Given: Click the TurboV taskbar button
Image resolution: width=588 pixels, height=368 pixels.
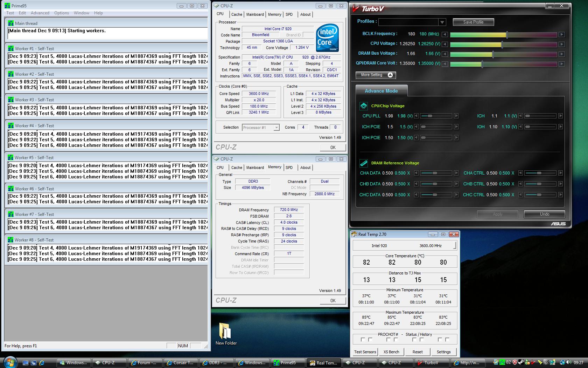Looking at the screenshot, I should click(431, 363).
